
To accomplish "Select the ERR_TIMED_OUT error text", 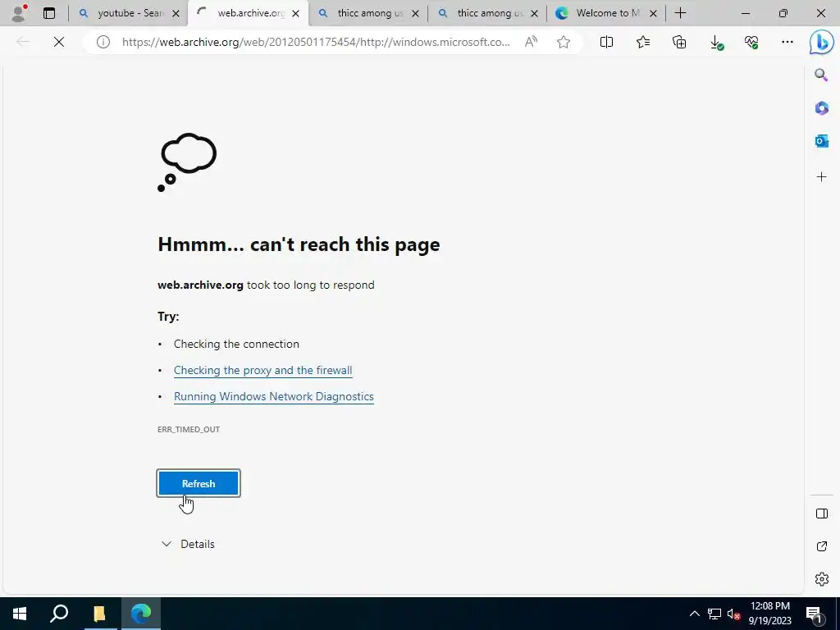I will tap(189, 429).
